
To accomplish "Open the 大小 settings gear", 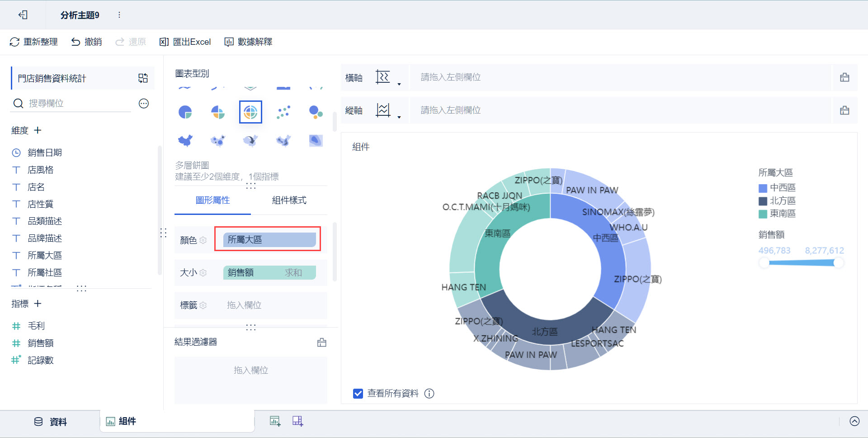I will (203, 273).
